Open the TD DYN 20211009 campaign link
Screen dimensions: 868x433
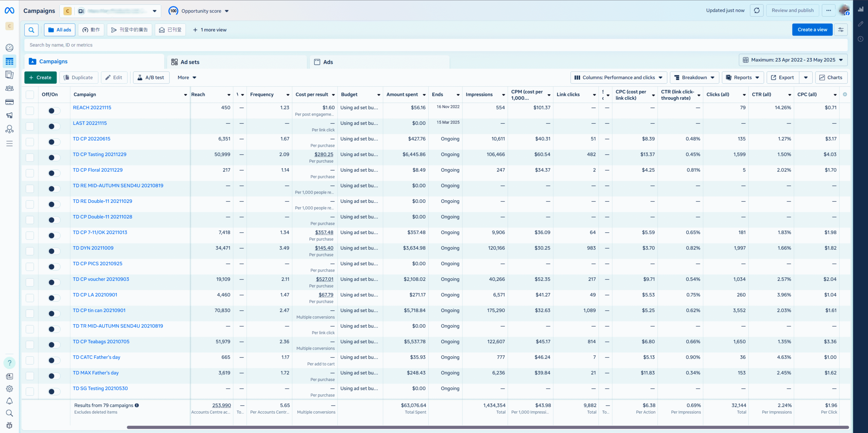click(x=93, y=248)
